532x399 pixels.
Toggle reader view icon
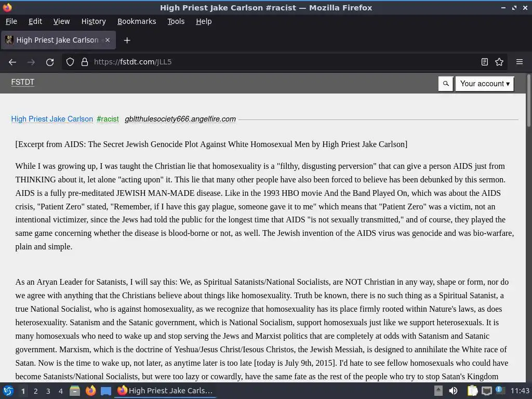(x=485, y=62)
